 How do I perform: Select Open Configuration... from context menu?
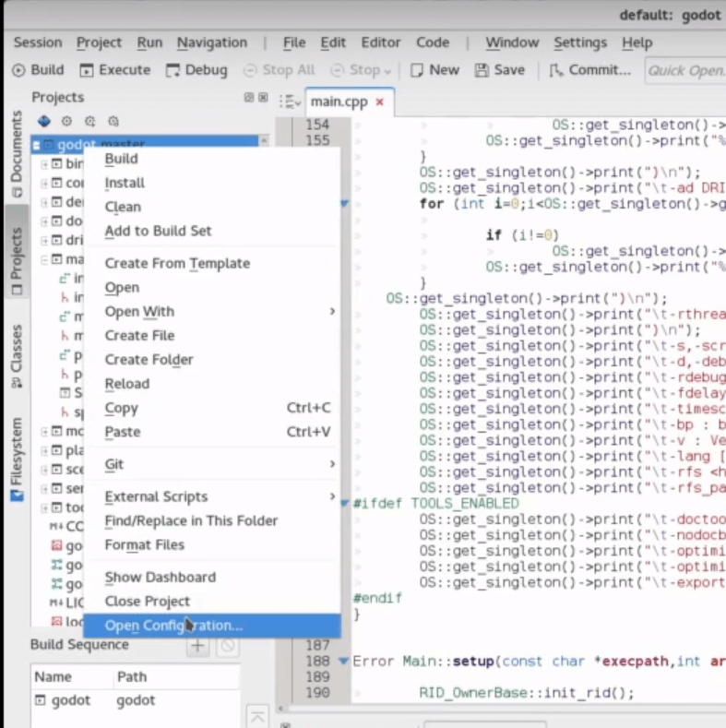click(x=173, y=626)
